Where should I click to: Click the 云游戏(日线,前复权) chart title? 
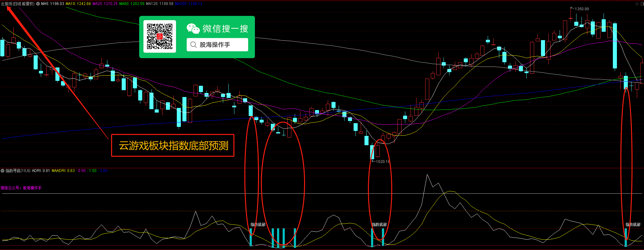click(18, 4)
